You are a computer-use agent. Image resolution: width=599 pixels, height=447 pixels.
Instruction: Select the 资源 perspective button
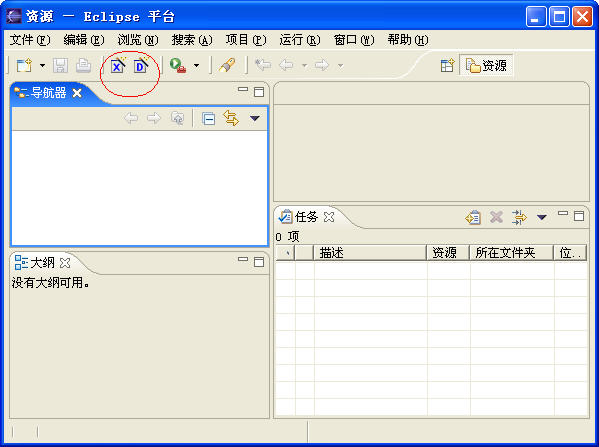coord(486,65)
